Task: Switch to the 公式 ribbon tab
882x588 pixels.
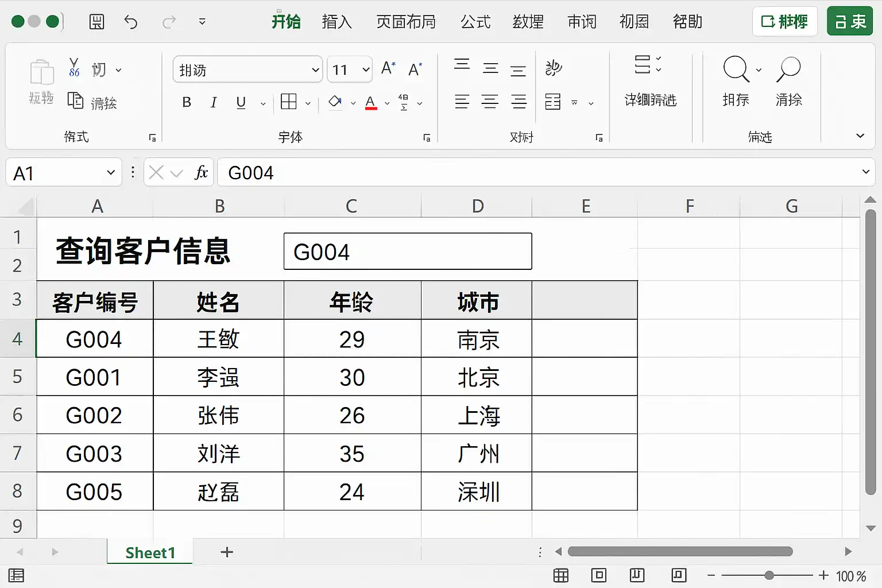Action: [x=475, y=22]
